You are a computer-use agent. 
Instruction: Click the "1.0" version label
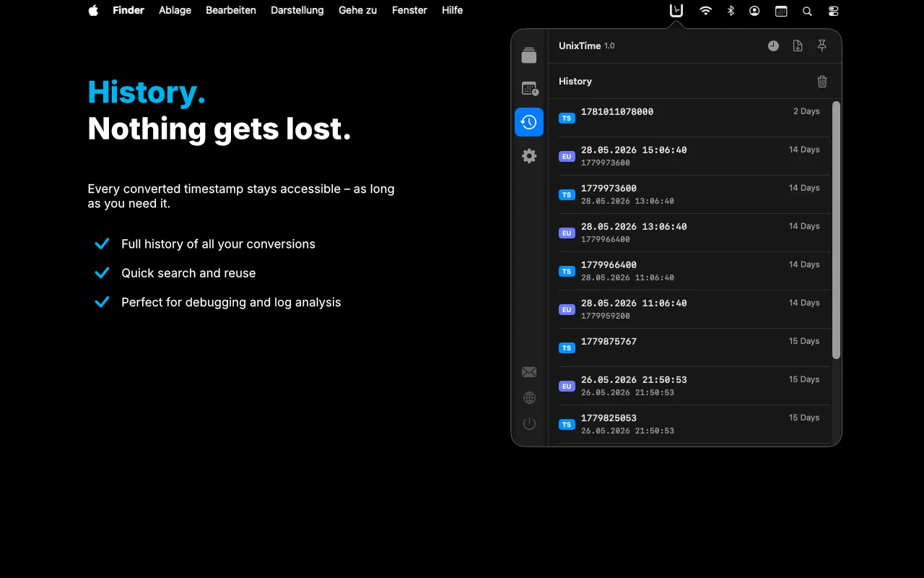(609, 46)
